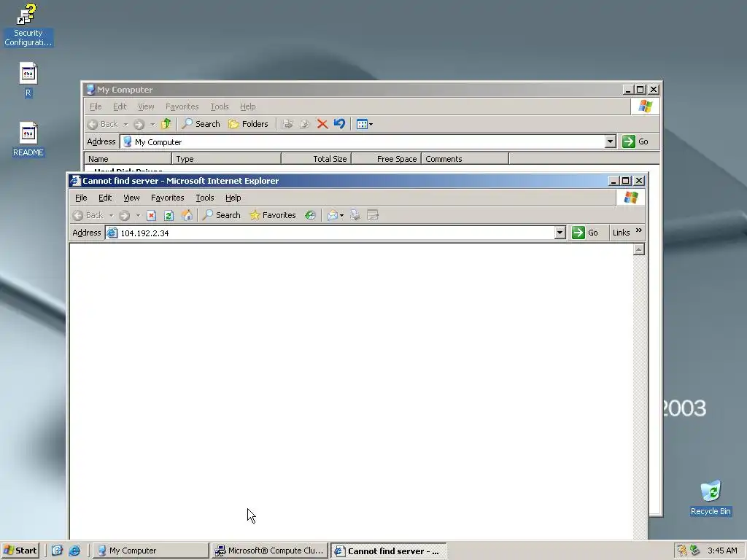Viewport: 747px width, 560px height.
Task: Open Search pane in Internet Explorer
Action: pos(222,215)
